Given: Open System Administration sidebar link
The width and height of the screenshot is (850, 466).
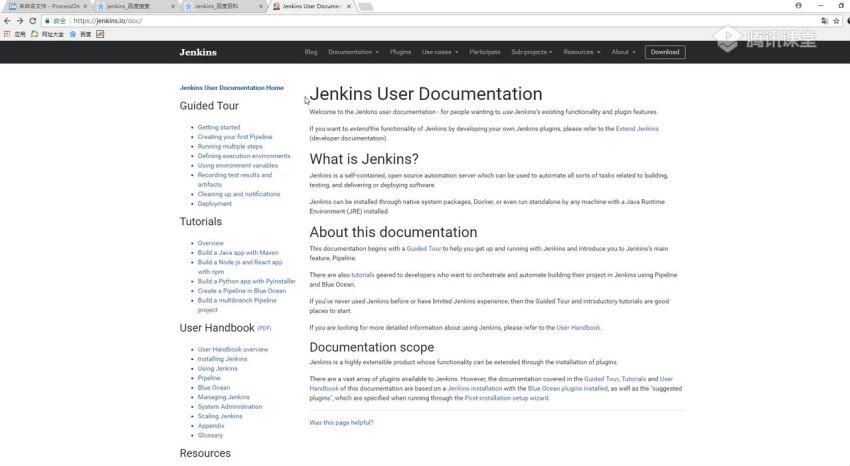Looking at the screenshot, I should click(x=230, y=407).
